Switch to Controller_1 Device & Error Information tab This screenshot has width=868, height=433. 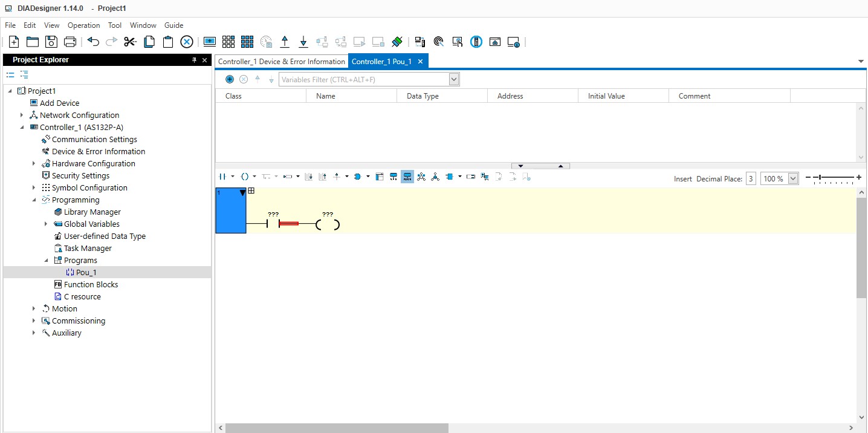[x=282, y=62]
